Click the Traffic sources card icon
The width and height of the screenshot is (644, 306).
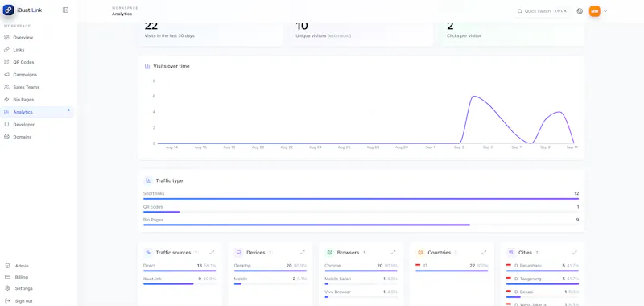148,252
